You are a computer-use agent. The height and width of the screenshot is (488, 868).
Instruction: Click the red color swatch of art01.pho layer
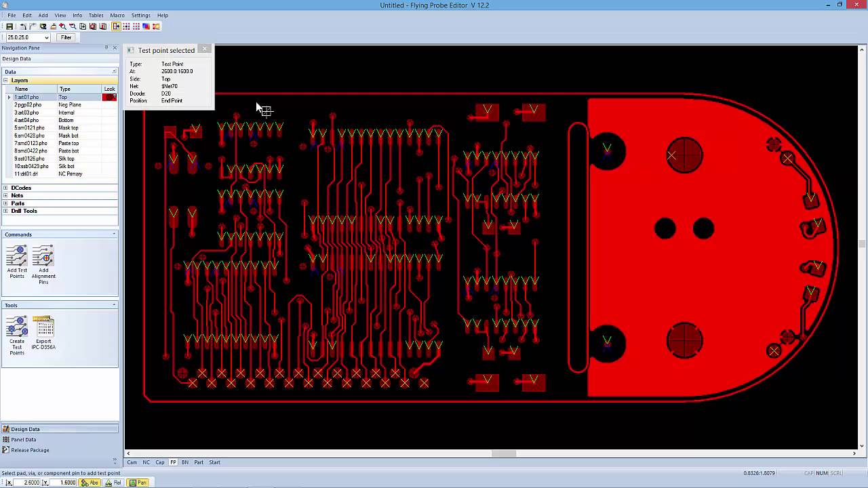(x=109, y=97)
